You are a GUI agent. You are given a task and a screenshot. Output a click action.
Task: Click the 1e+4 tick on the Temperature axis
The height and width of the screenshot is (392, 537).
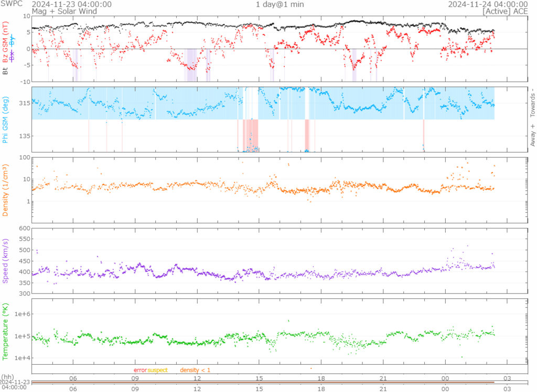(23, 358)
